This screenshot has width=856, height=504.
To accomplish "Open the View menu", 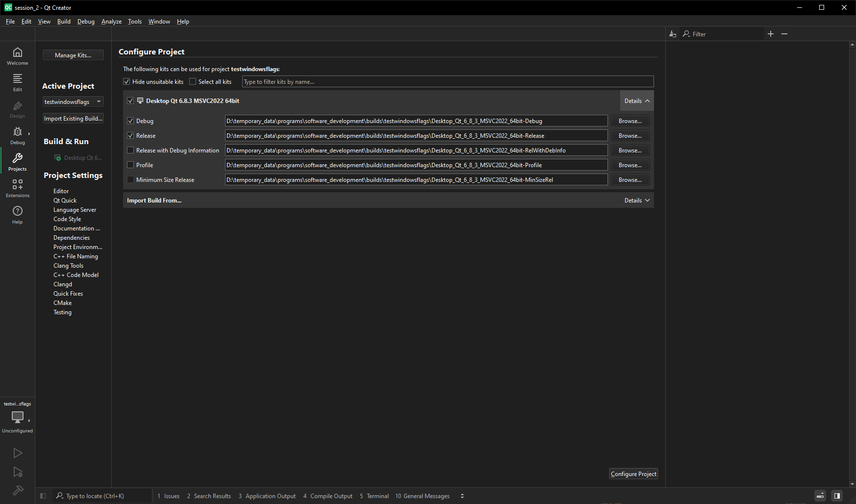I will point(44,21).
